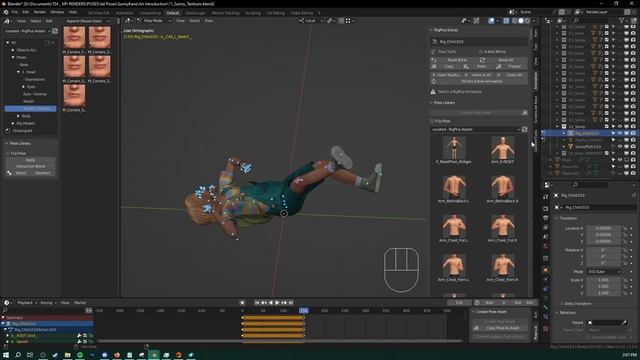
Task: Switch to the UV Editing workspace tab
Action: tap(276, 13)
